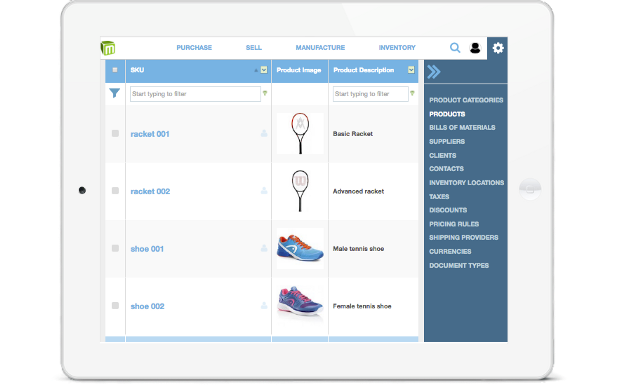Click the SKU filter text field
This screenshot has width=640, height=386.
[195, 94]
